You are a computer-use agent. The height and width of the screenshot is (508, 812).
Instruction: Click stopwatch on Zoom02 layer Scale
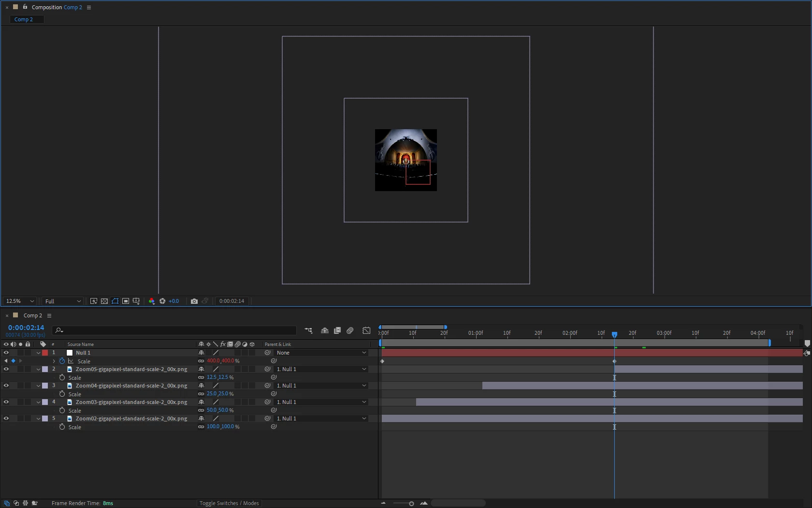pyautogui.click(x=62, y=427)
